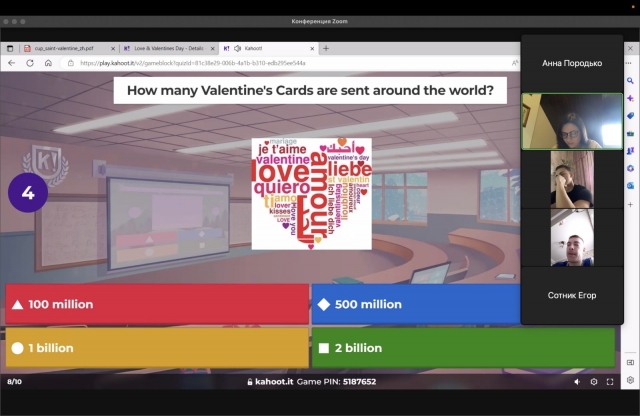Open sidebar settings gear icon
Screen dimensions: 640x416
click(x=630, y=380)
